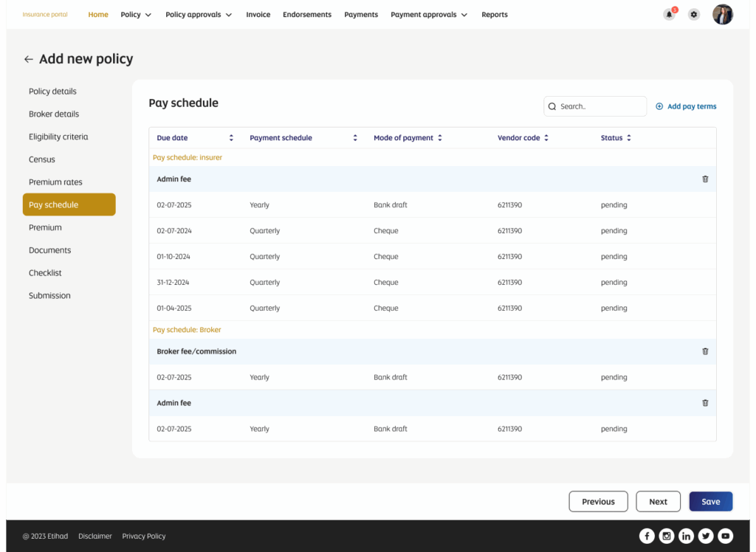Click Add pay terms
Image resolution: width=756 pixels, height=552 pixels.
686,106
